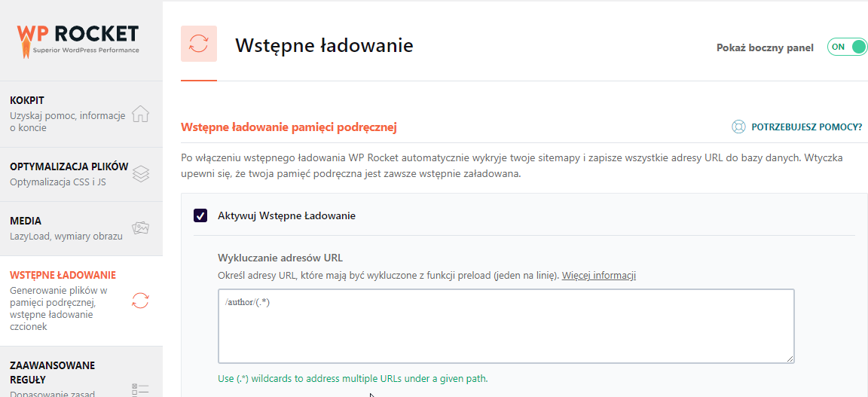
Task: Click the Kokpit house icon
Action: pyautogui.click(x=141, y=114)
